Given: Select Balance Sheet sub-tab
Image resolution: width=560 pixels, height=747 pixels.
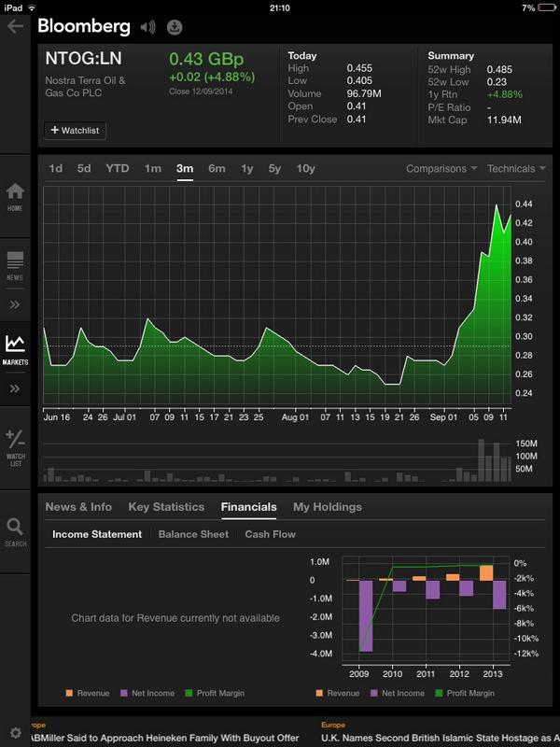Looking at the screenshot, I should (x=193, y=534).
